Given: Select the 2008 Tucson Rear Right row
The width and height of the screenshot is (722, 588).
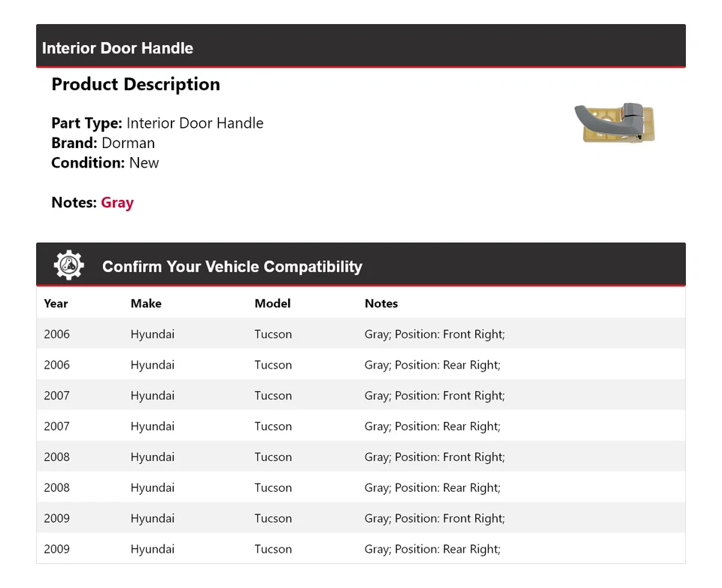Looking at the screenshot, I should pos(360,488).
